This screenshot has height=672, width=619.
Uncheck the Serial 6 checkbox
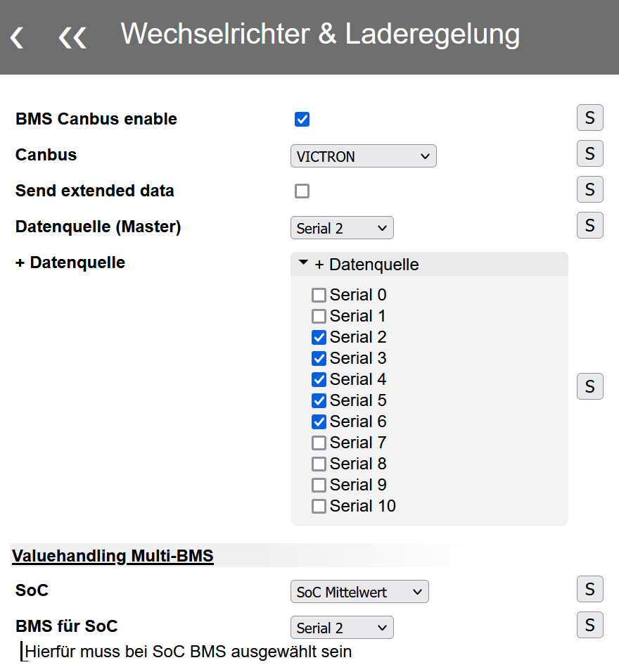[319, 421]
